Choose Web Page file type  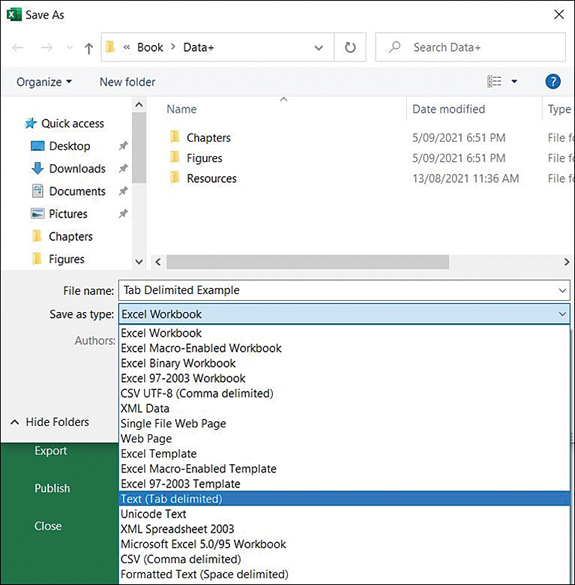(x=344, y=438)
